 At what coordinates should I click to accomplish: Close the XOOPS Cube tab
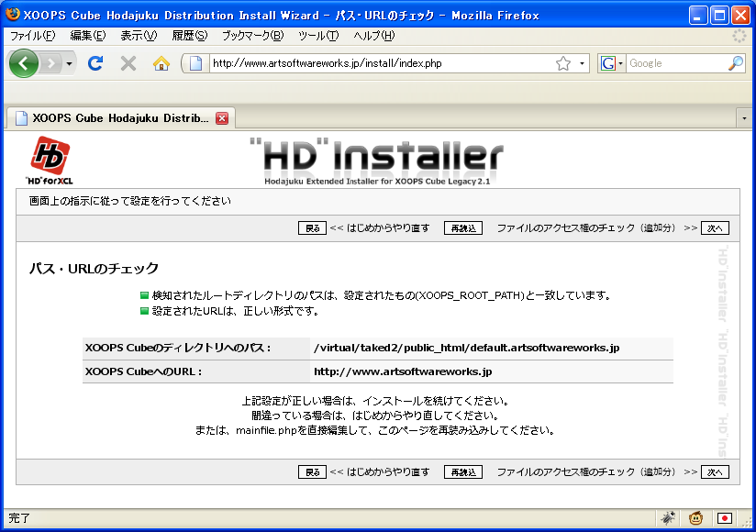tap(222, 118)
